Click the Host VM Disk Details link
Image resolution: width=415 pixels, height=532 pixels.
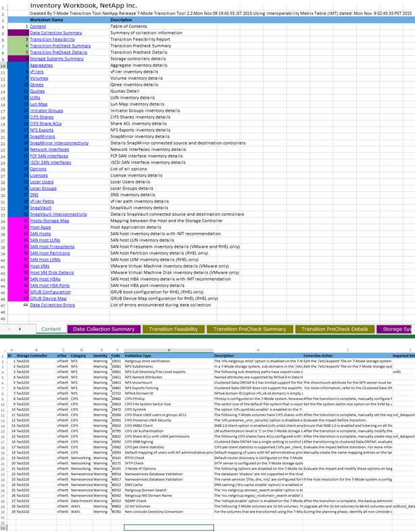(x=51, y=273)
